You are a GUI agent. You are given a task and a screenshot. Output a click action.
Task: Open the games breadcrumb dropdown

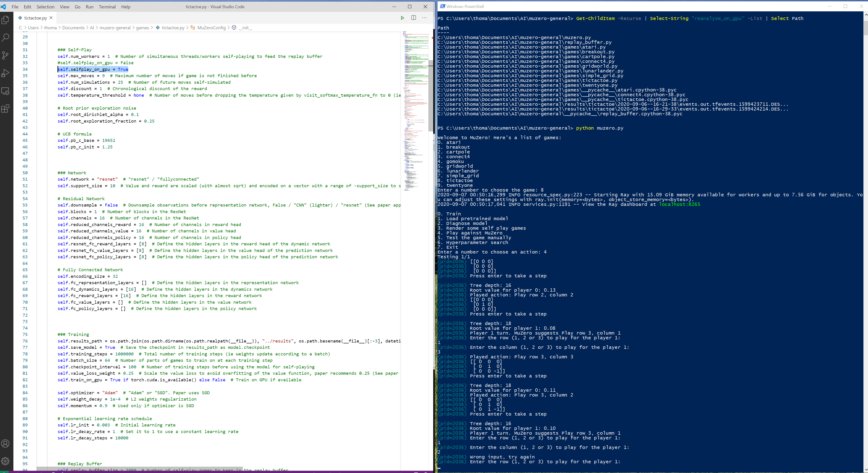[x=142, y=28]
